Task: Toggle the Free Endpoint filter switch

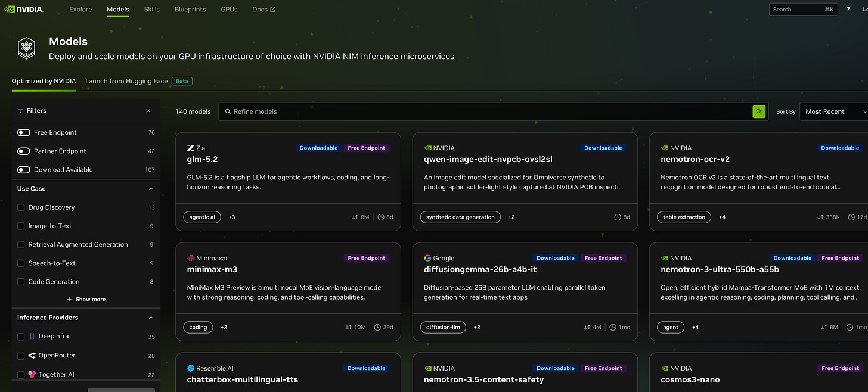Action: (24, 132)
